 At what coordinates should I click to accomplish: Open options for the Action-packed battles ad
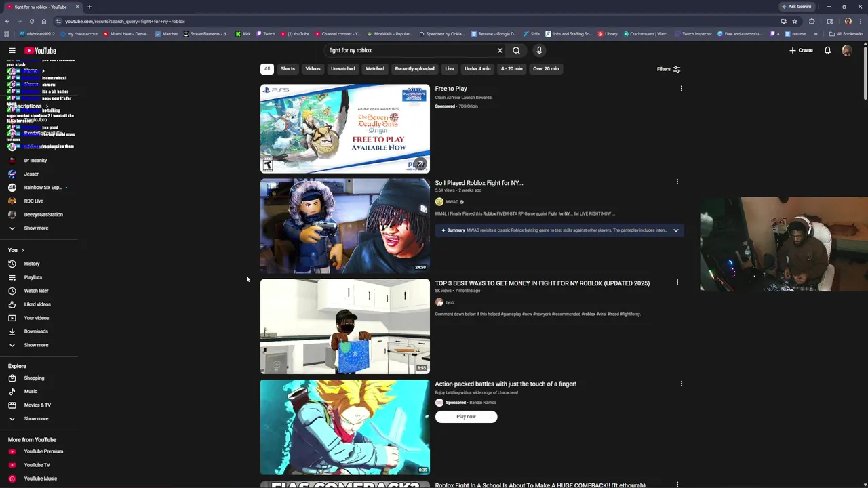coord(681,384)
